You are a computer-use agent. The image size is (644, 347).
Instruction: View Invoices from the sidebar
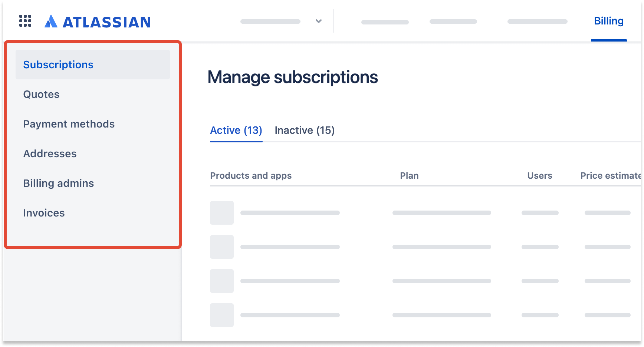click(x=44, y=213)
